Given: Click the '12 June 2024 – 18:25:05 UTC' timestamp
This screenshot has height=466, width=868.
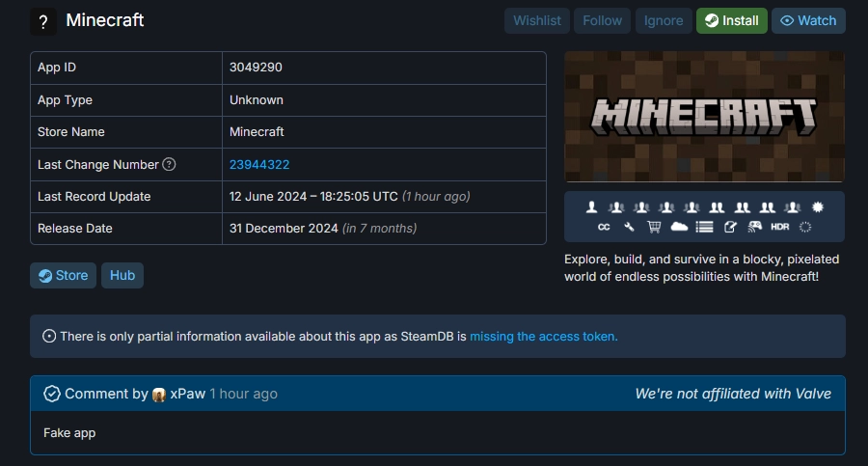Looking at the screenshot, I should pos(313,197).
